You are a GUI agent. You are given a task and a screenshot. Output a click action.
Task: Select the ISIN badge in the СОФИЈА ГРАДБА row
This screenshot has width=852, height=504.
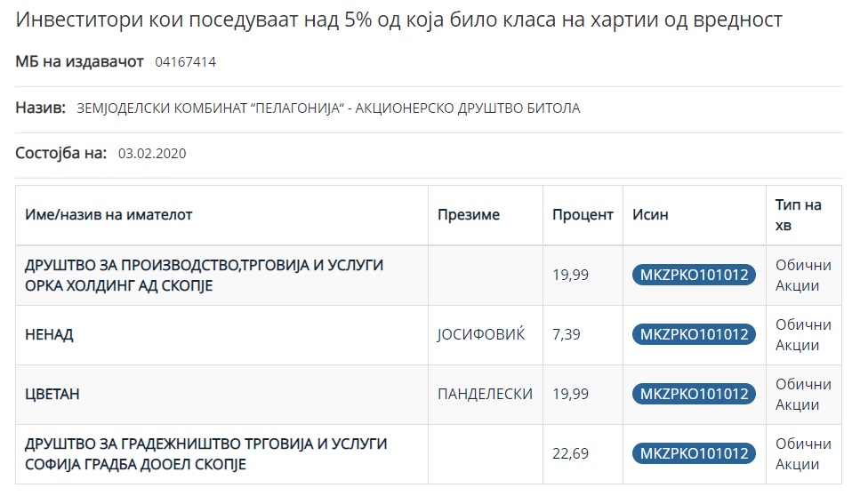pyautogui.click(x=694, y=453)
